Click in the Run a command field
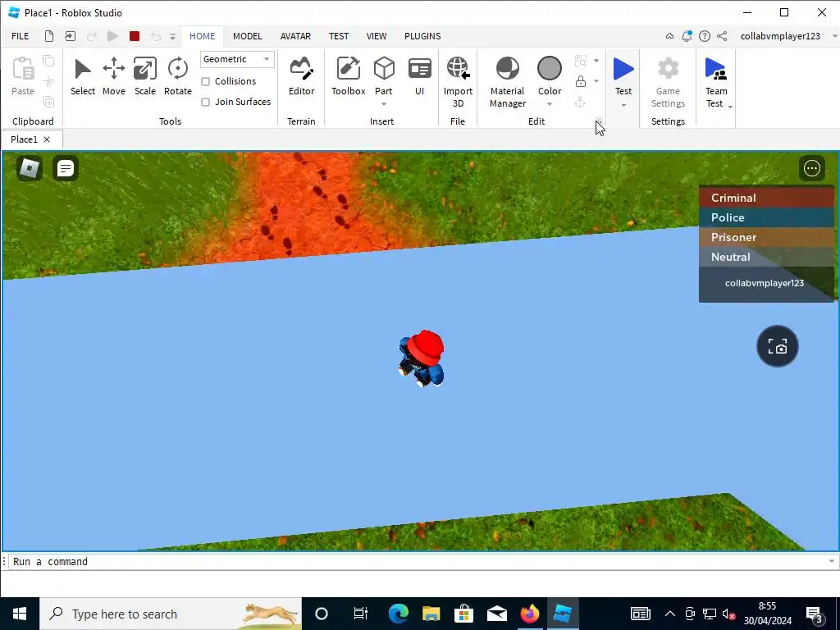Image resolution: width=840 pixels, height=630 pixels. pyautogui.click(x=418, y=561)
